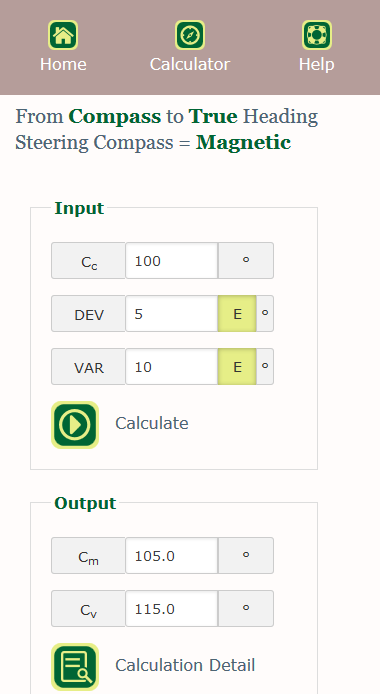This screenshot has height=694, width=380.
Task: Focus the DEV value input field
Action: pos(172,313)
